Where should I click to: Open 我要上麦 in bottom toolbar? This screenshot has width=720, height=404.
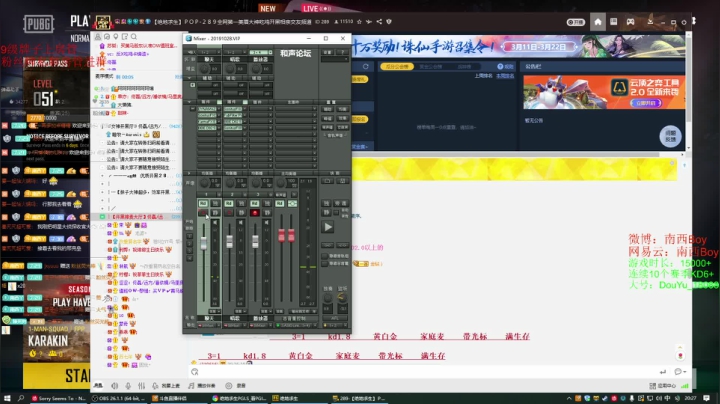coord(166,386)
